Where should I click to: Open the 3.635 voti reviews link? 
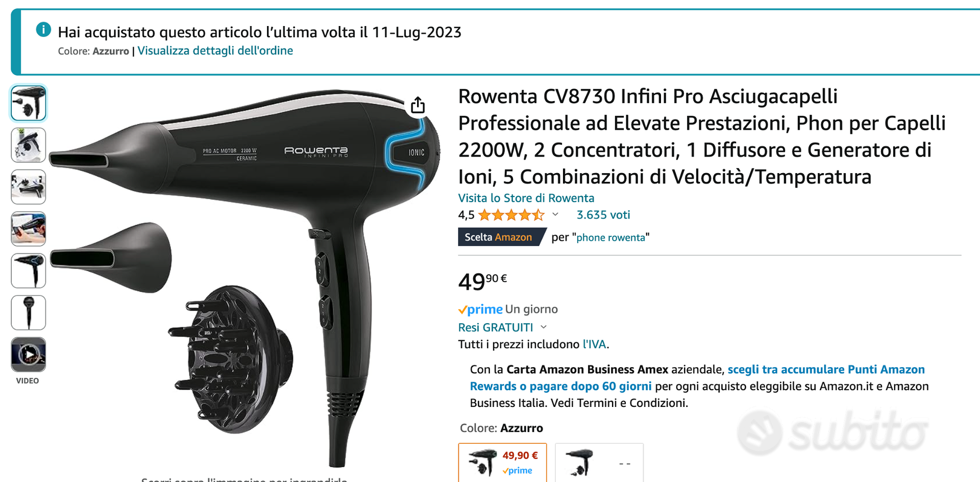point(603,215)
